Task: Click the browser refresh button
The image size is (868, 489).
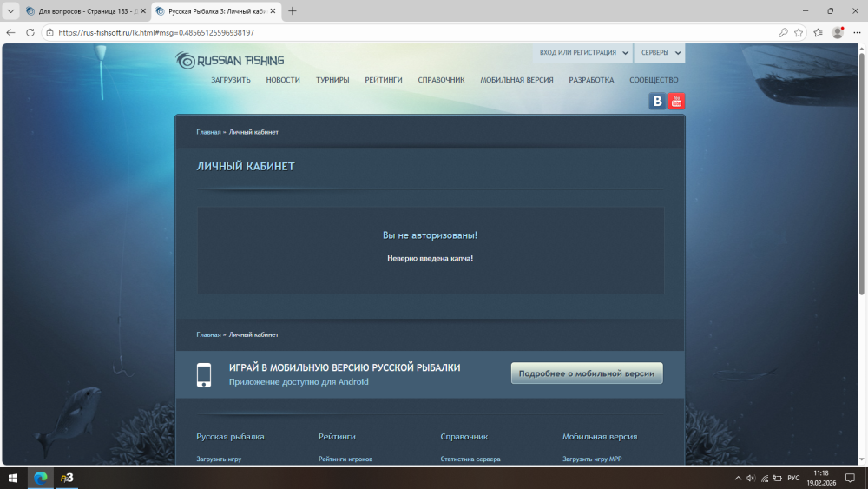Action: pos(30,32)
